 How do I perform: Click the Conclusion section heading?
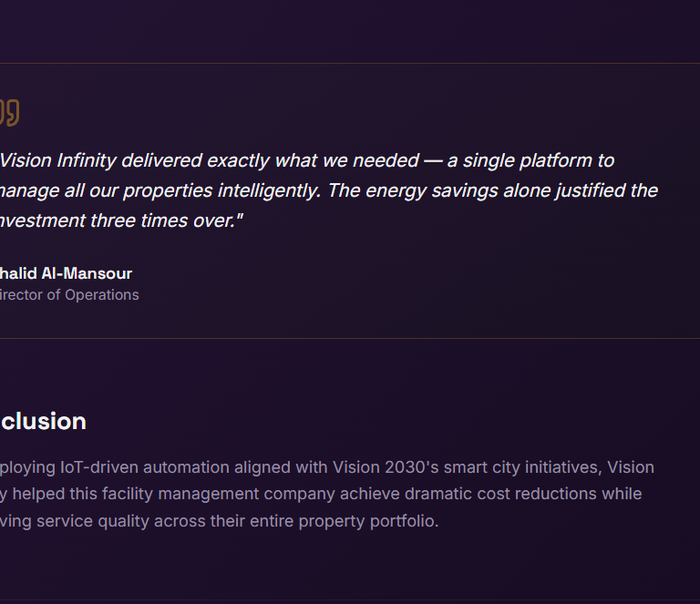click(x=43, y=421)
